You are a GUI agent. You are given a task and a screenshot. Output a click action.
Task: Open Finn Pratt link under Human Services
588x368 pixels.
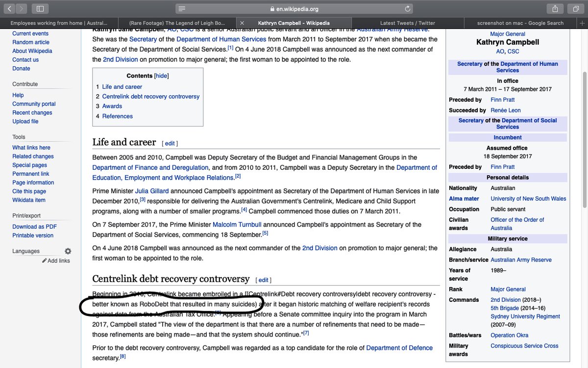503,100
